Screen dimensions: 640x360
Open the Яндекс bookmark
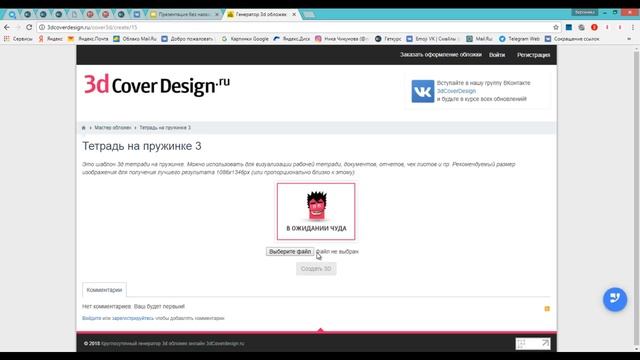coord(51,39)
